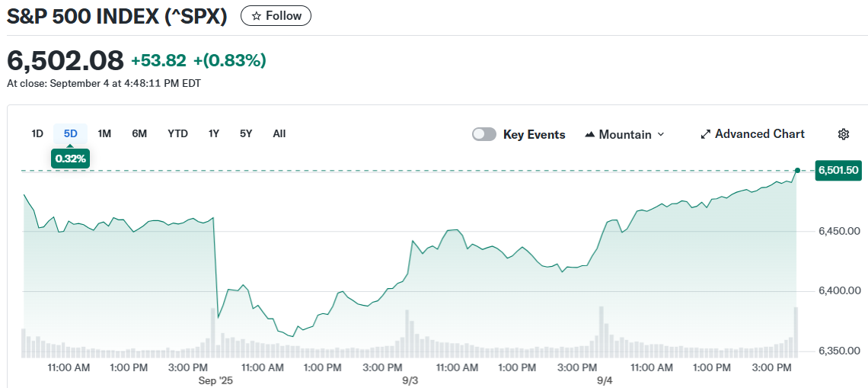Click the S&P 500 INDEX heading
This screenshot has width=868, height=388.
[x=117, y=17]
